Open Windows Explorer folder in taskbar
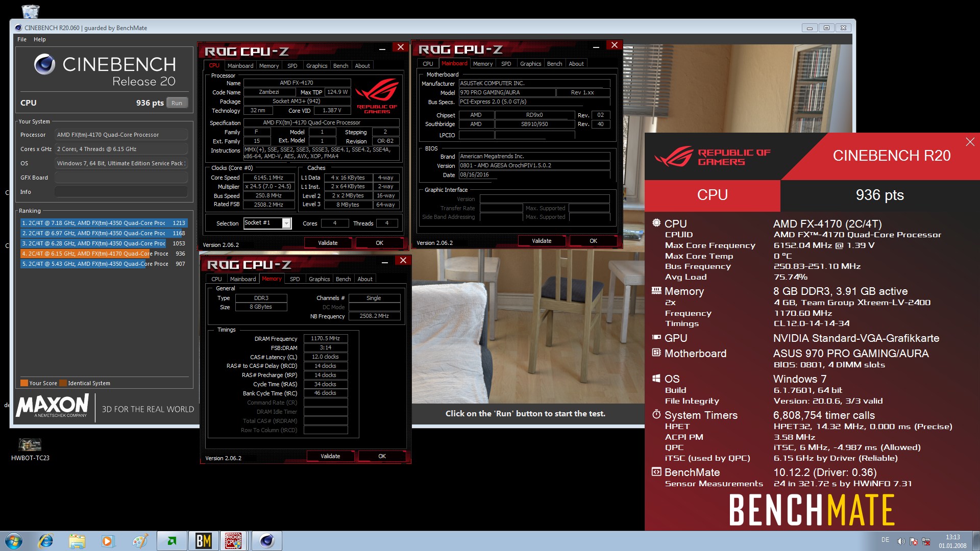Image resolution: width=980 pixels, height=551 pixels. tap(77, 541)
